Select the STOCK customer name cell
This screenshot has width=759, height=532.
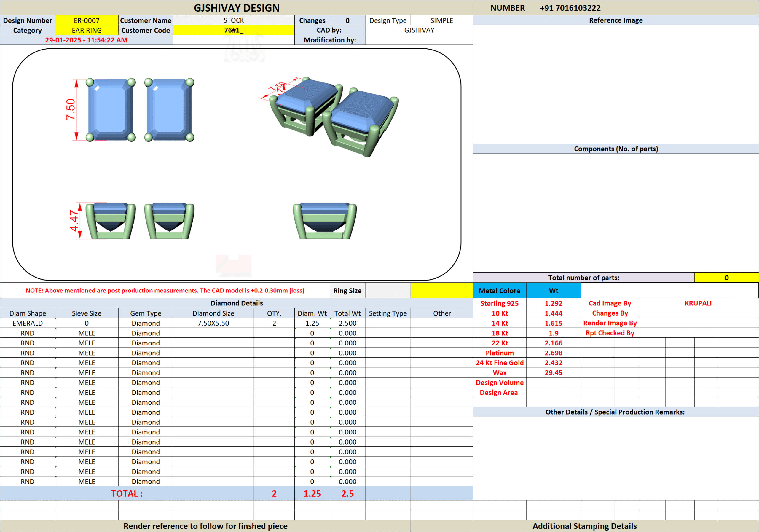point(233,20)
